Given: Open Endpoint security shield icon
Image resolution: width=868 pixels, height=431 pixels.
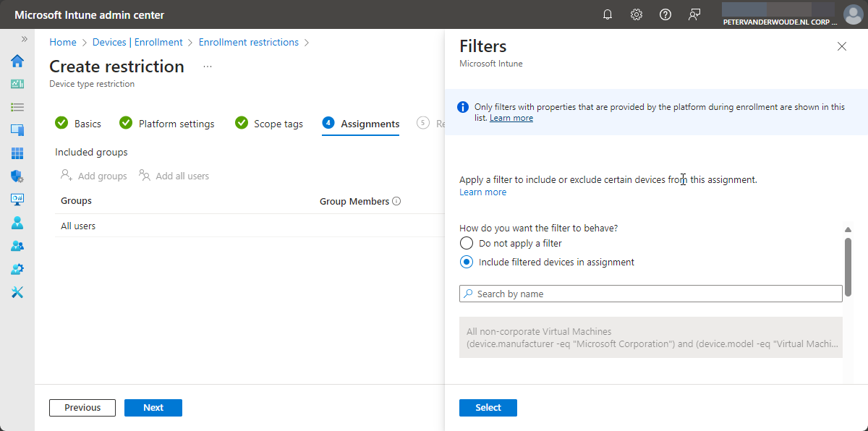Looking at the screenshot, I should coord(17,176).
